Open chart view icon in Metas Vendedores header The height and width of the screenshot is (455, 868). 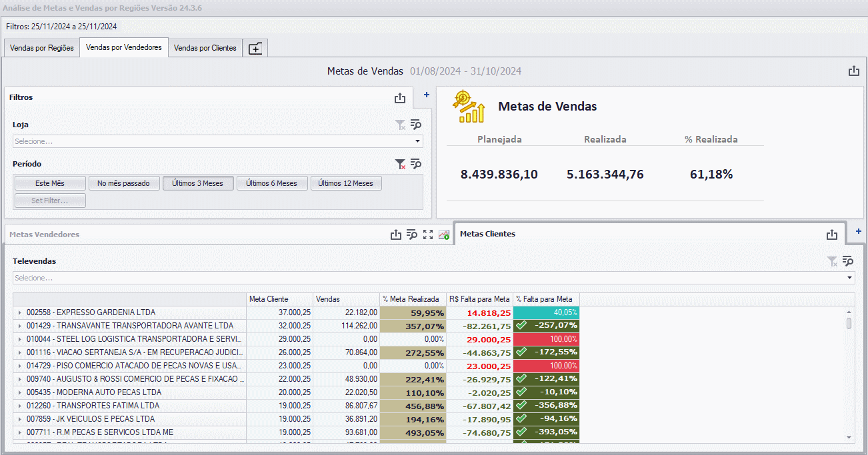(444, 234)
